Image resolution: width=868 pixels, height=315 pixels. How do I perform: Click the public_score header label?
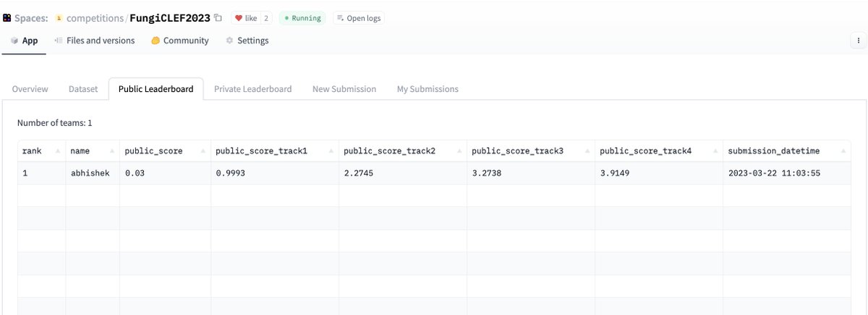click(153, 151)
